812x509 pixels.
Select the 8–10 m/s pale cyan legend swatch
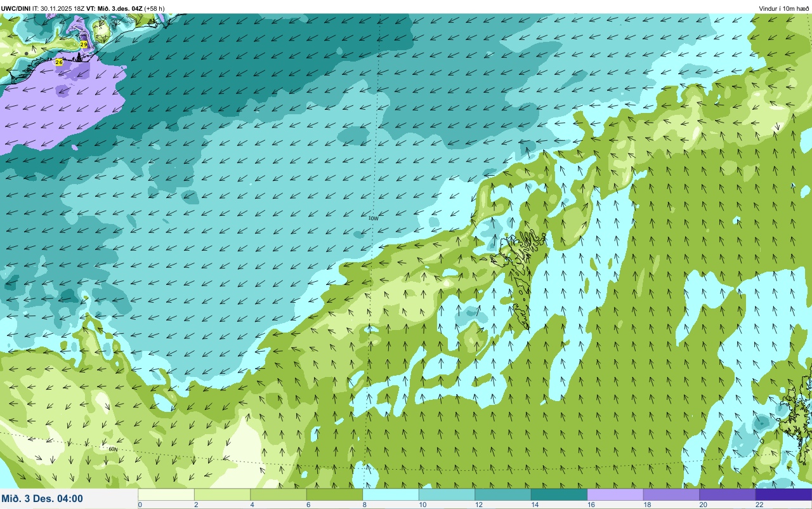pos(391,494)
